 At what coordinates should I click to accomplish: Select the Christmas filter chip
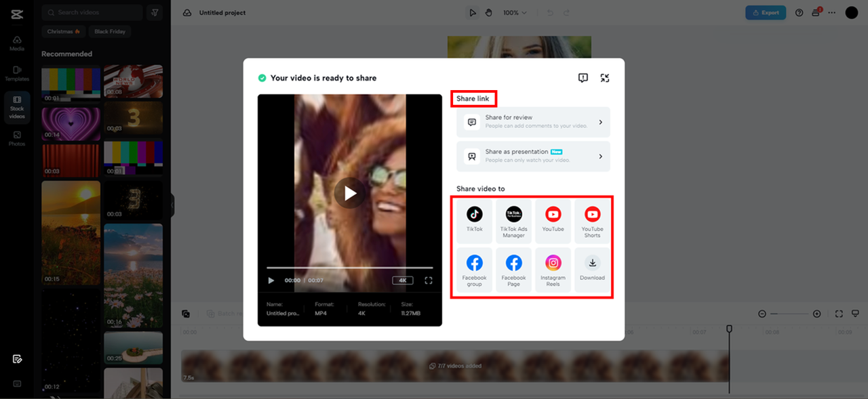[x=63, y=31]
